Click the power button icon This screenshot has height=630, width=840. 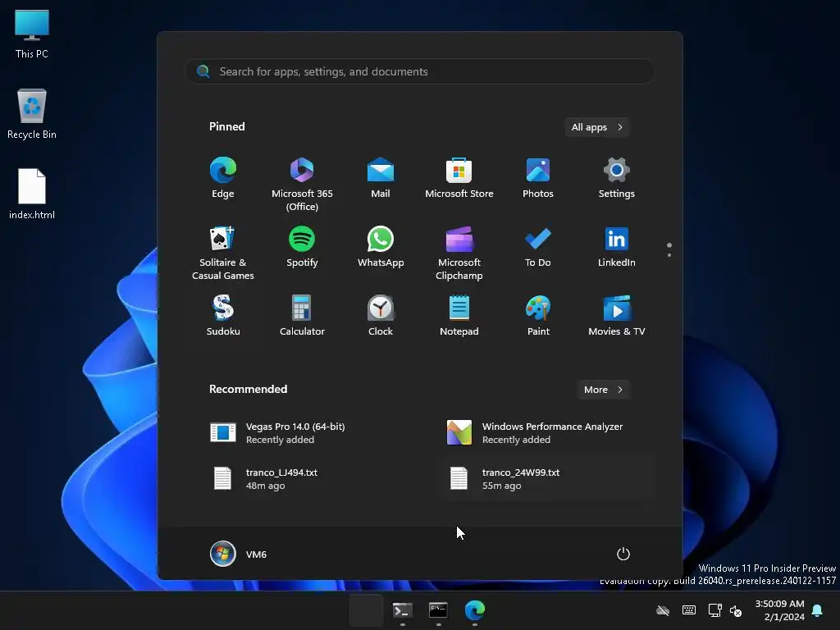pyautogui.click(x=623, y=554)
